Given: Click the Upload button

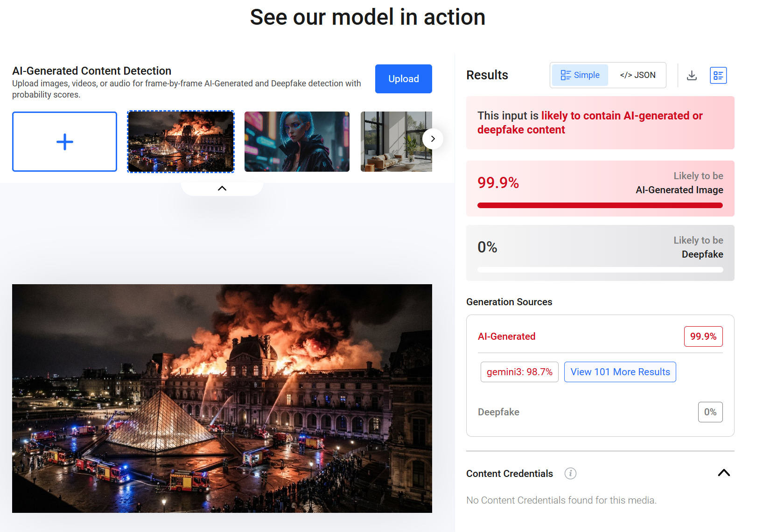Looking at the screenshot, I should [404, 79].
